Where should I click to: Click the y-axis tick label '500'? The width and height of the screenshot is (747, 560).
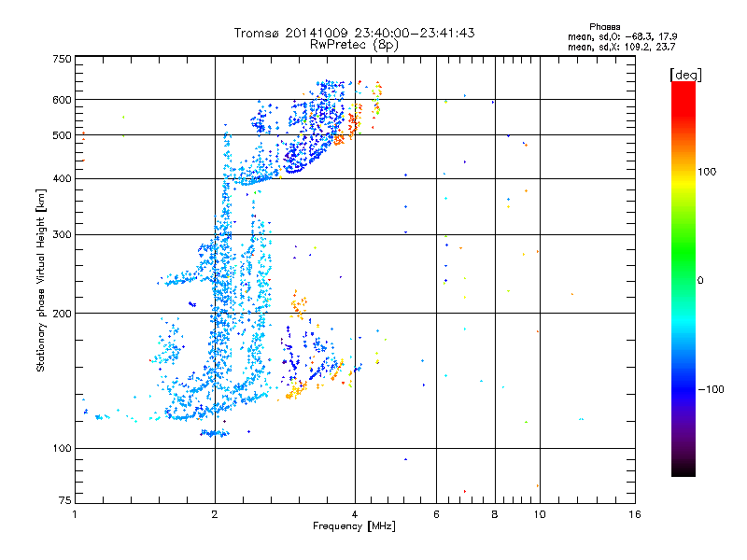(x=62, y=135)
